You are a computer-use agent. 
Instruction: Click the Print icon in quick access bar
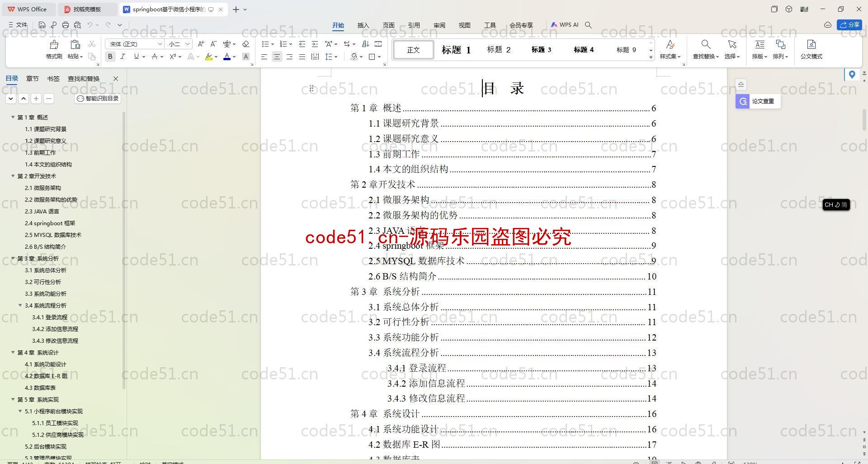click(x=66, y=25)
